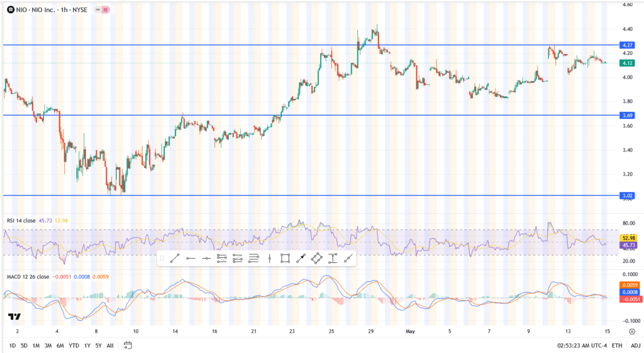Viewport: 644px width, 353px height.
Task: Click the MACD 12 26 close indicator label
Action: (28, 277)
